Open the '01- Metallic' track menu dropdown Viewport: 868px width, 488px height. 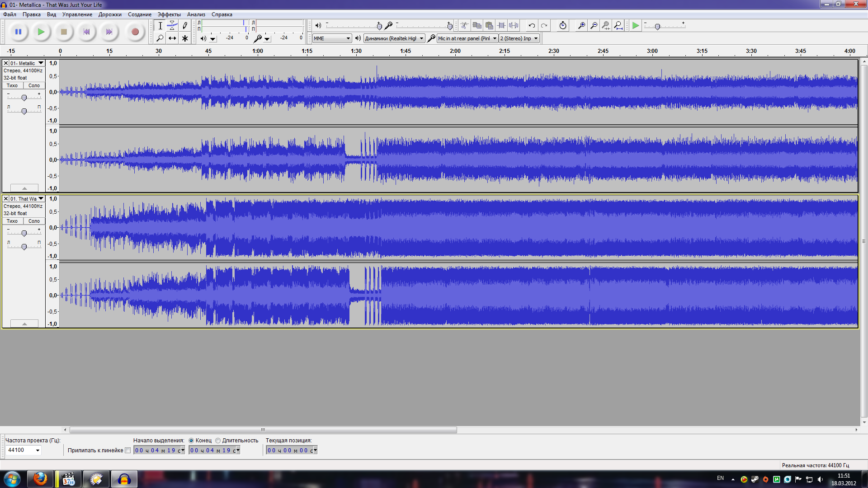41,63
